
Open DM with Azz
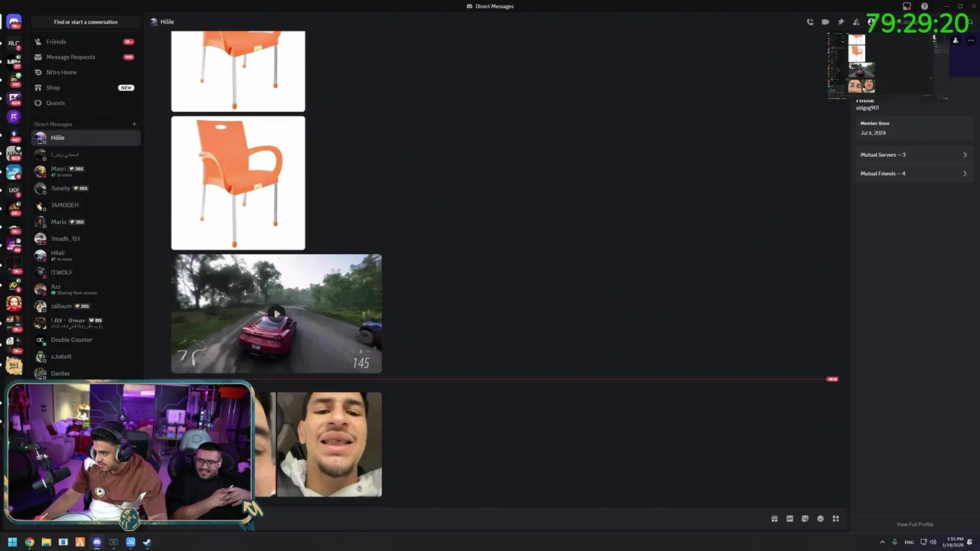click(86, 289)
